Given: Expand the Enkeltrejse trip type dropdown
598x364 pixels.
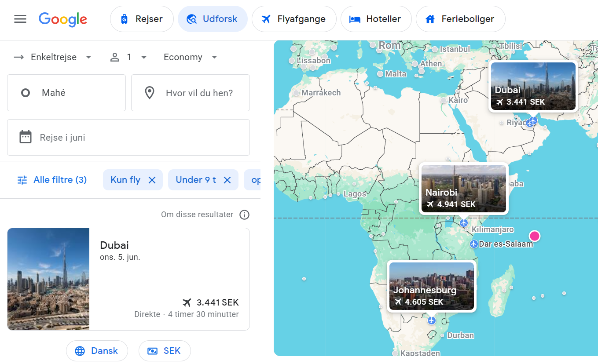Looking at the screenshot, I should pos(53,57).
